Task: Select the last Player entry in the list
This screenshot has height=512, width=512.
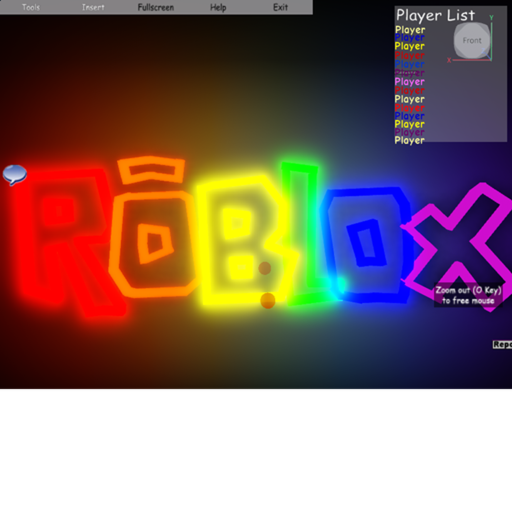Action: click(x=410, y=140)
